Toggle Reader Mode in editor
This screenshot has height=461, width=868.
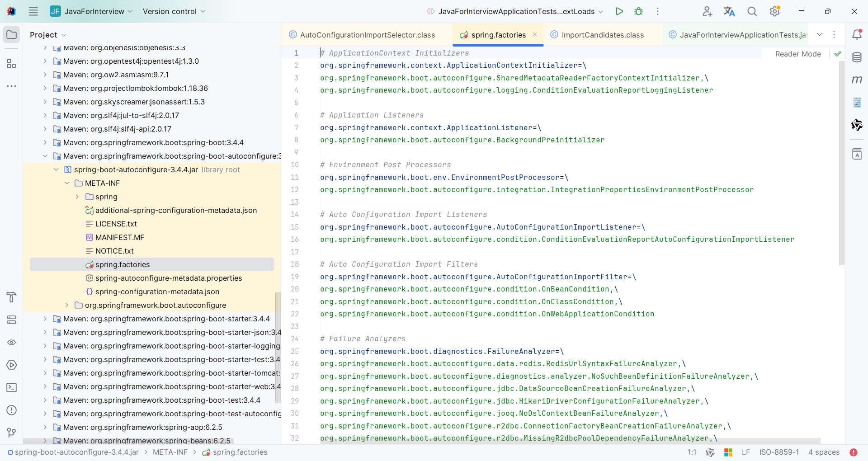click(x=798, y=54)
